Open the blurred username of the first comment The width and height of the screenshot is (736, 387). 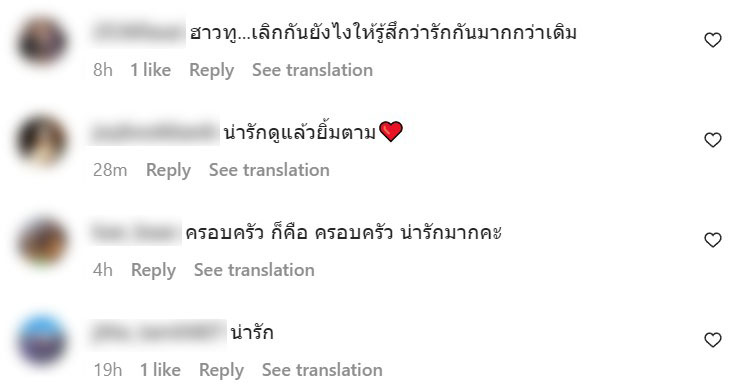(x=139, y=33)
